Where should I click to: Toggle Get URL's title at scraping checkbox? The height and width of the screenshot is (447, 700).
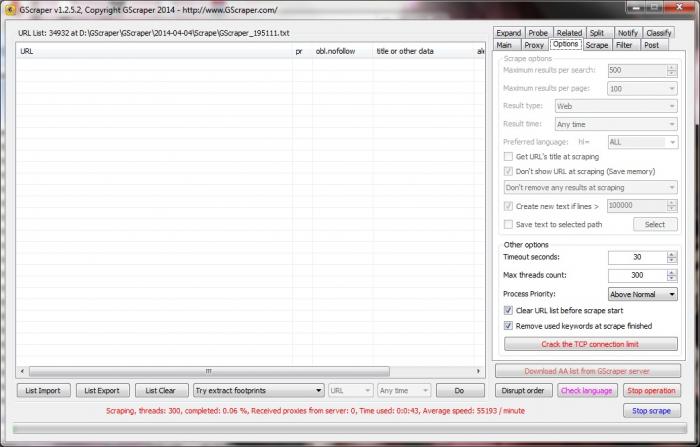click(x=508, y=157)
